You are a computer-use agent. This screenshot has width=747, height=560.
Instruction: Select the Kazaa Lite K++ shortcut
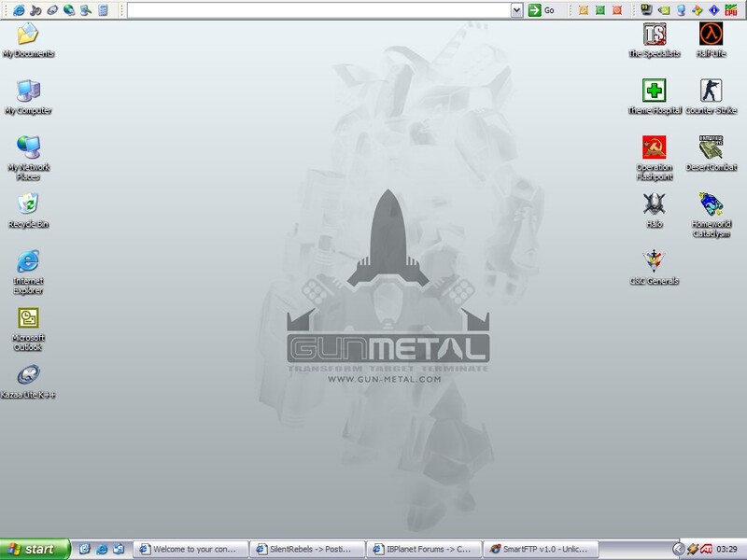click(x=28, y=382)
